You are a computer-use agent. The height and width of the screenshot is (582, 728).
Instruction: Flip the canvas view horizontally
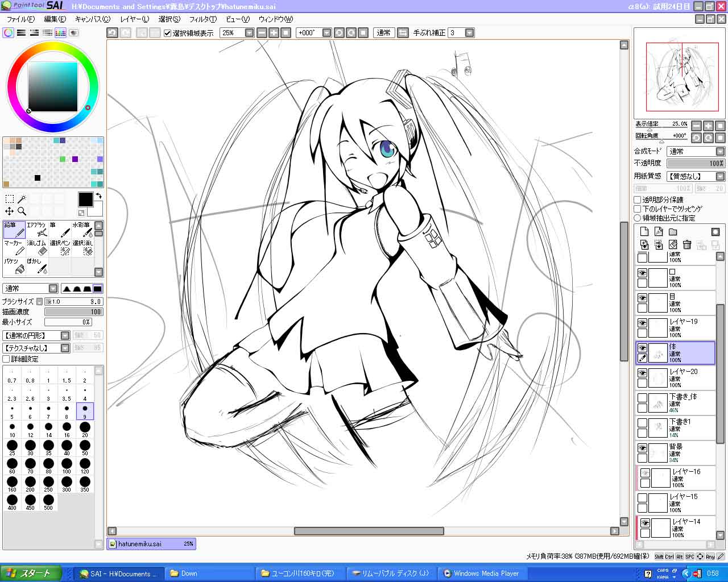pos(403,33)
